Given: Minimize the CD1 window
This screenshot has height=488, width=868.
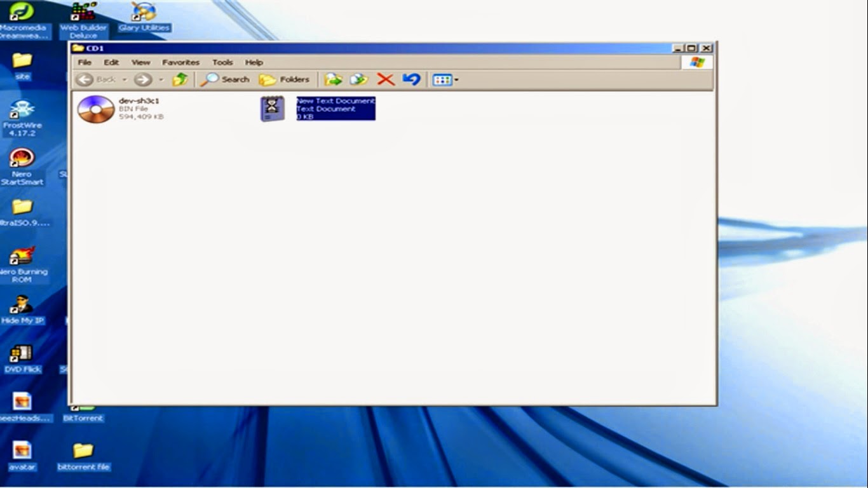Looking at the screenshot, I should tap(678, 48).
